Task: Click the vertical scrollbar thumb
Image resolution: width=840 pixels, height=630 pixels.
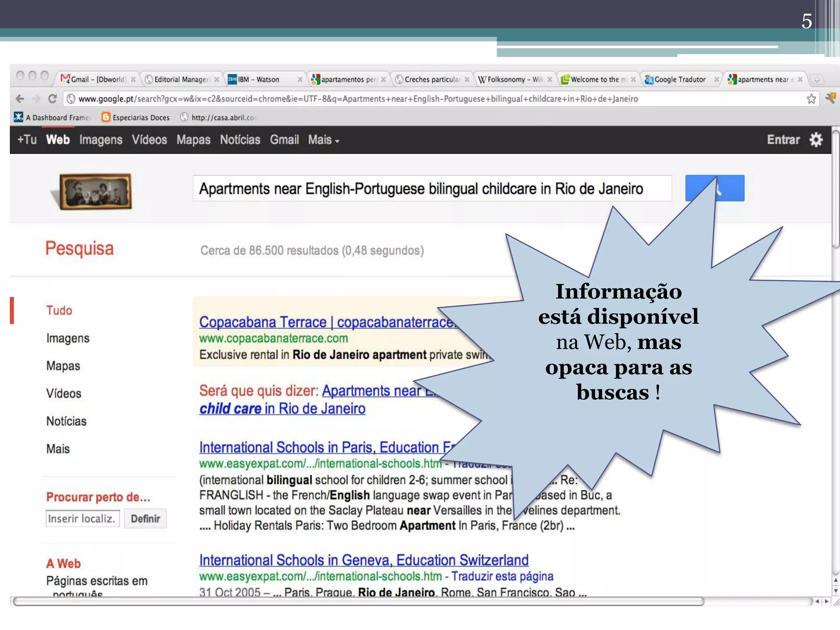Action: (836, 189)
